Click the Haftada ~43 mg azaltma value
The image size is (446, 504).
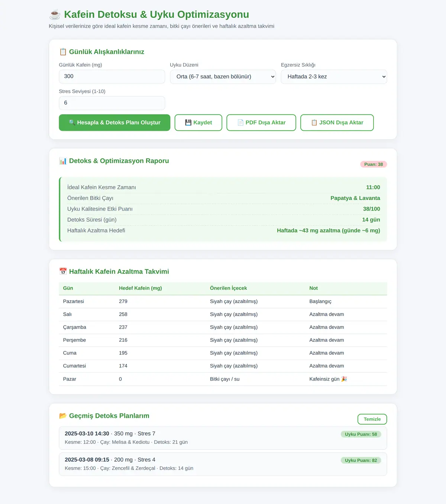pos(329,231)
